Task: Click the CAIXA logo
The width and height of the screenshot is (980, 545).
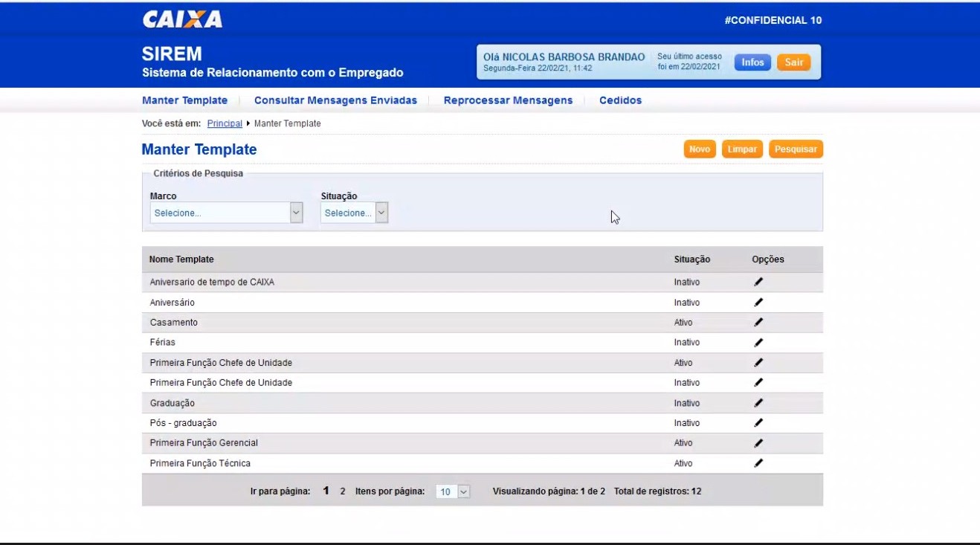Action: click(182, 19)
